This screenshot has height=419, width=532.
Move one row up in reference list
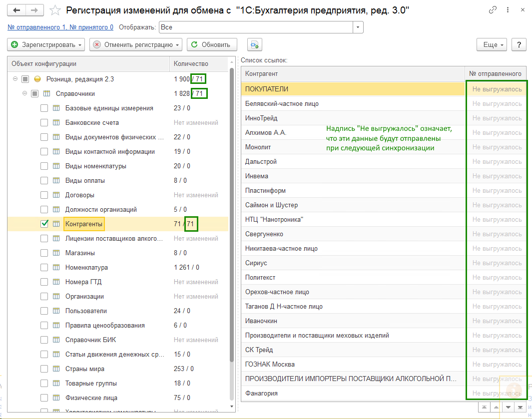click(x=496, y=407)
